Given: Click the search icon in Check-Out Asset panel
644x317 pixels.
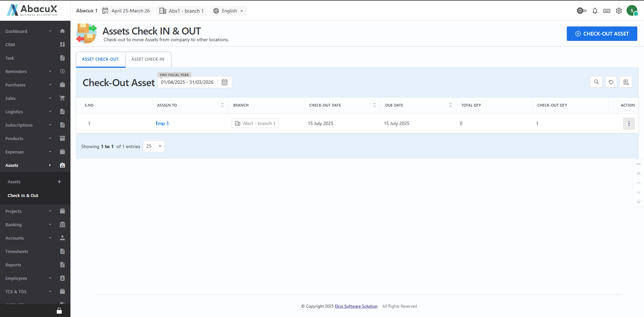Looking at the screenshot, I should (596, 82).
